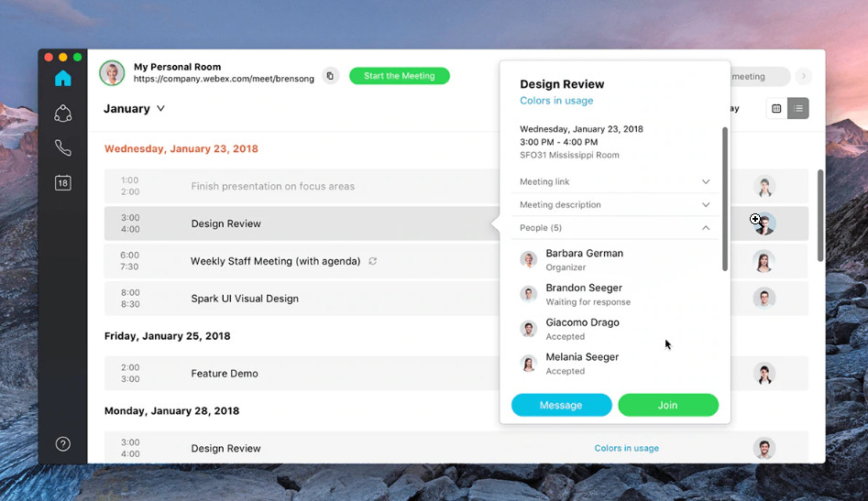Expand Meeting description section
Screen dimensions: 868x501
click(x=614, y=204)
